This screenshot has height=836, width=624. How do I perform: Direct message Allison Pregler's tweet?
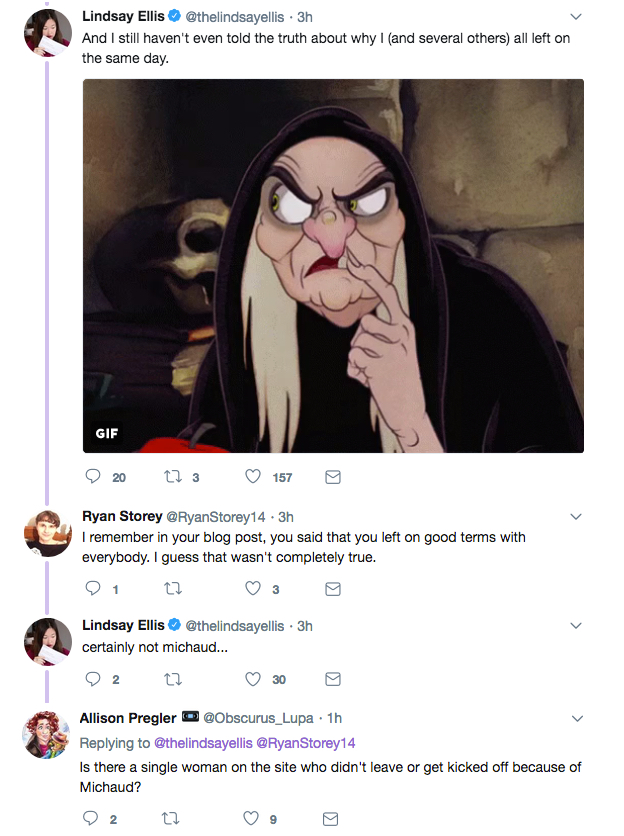pyautogui.click(x=334, y=819)
